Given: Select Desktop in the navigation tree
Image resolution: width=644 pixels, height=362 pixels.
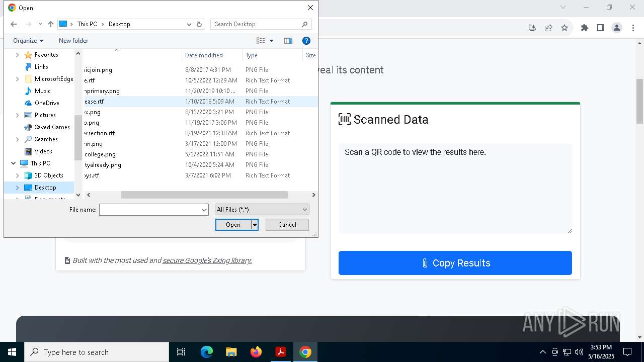Looking at the screenshot, I should coord(45,188).
